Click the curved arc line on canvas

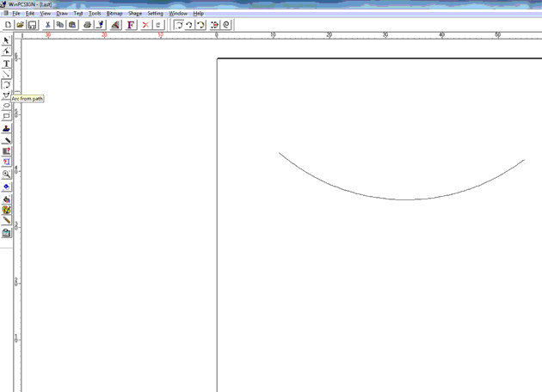(x=404, y=199)
